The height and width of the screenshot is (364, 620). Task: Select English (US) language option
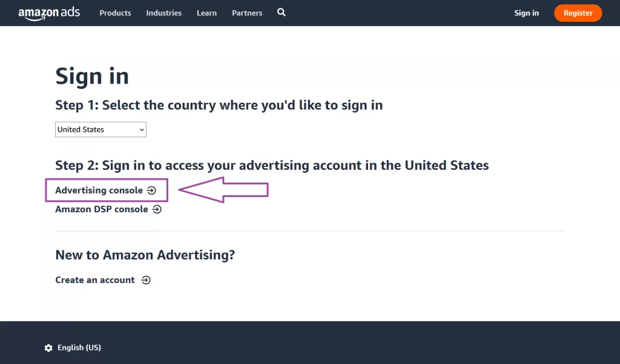coord(79,348)
